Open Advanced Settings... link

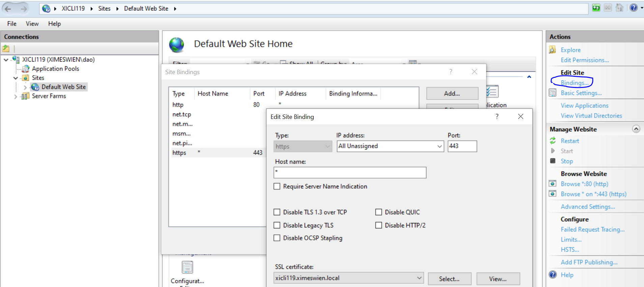588,206
